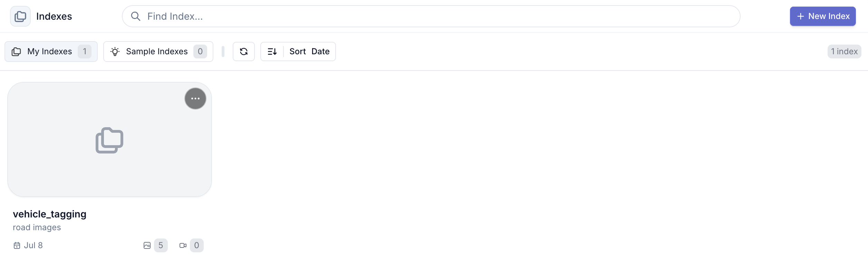Switch to the Sample Indexes tab

pos(157,51)
